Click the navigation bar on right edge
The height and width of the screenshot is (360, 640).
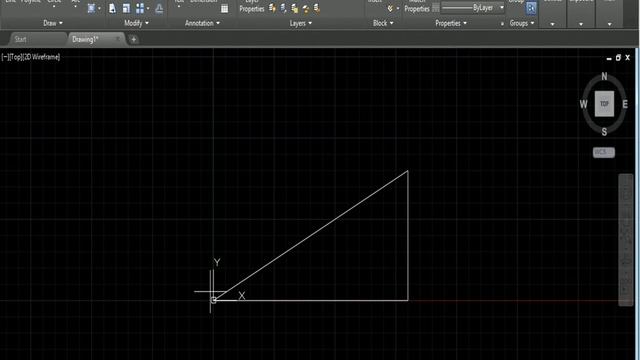[x=626, y=240]
